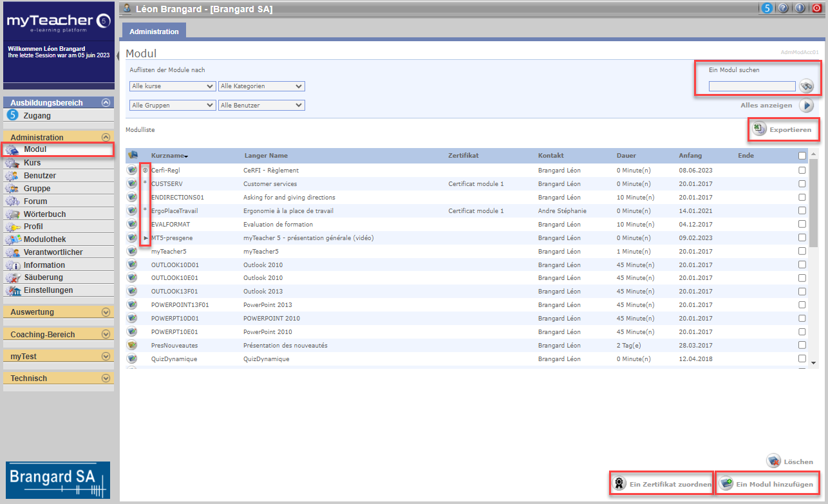Viewport: 828px width, 504px height.
Task: Click Ein Modul hinzufügen button
Action: pos(767,484)
